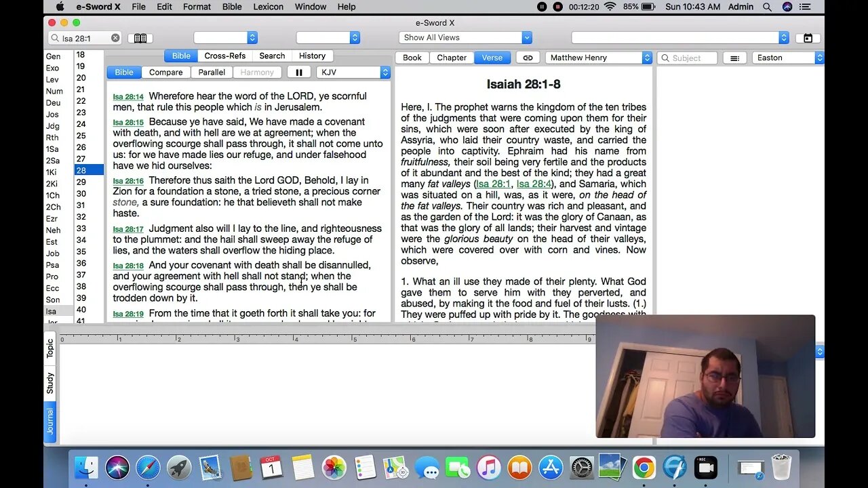The width and height of the screenshot is (868, 488).
Task: Open the Matthew Henry commentary dropdown
Action: click(599, 58)
